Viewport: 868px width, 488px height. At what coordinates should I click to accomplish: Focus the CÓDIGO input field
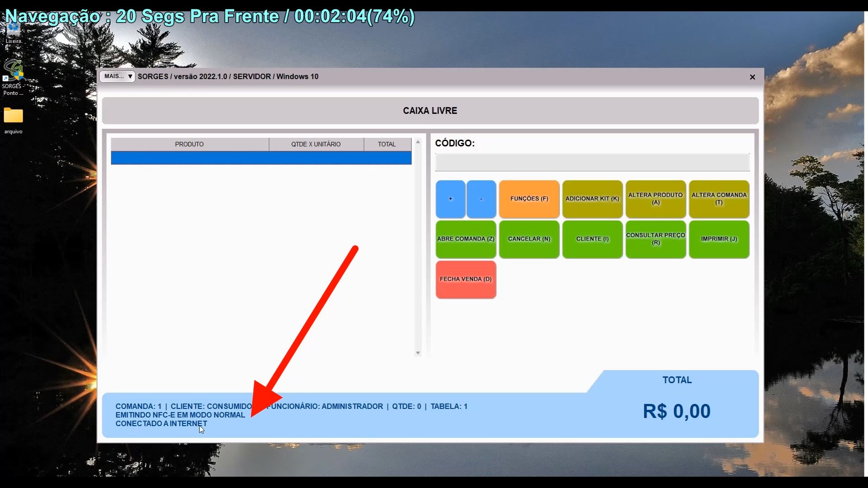(592, 162)
